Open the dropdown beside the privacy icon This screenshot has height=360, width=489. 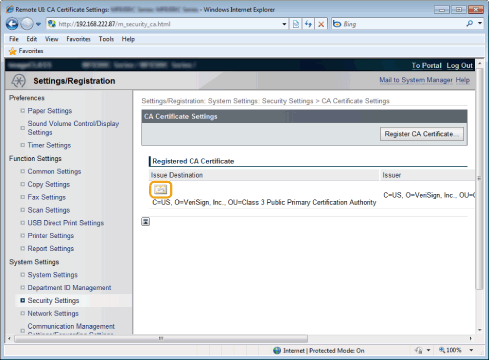tap(428, 350)
